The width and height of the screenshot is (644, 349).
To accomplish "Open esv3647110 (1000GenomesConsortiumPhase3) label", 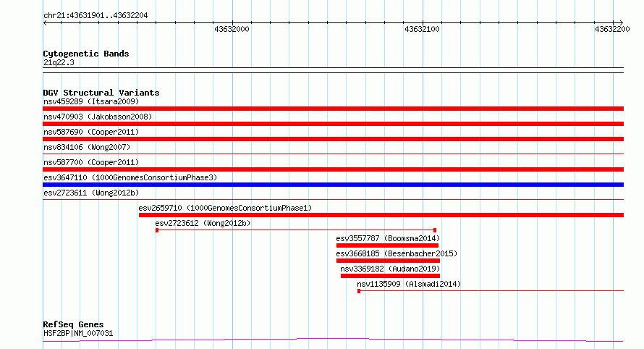I will (130, 177).
